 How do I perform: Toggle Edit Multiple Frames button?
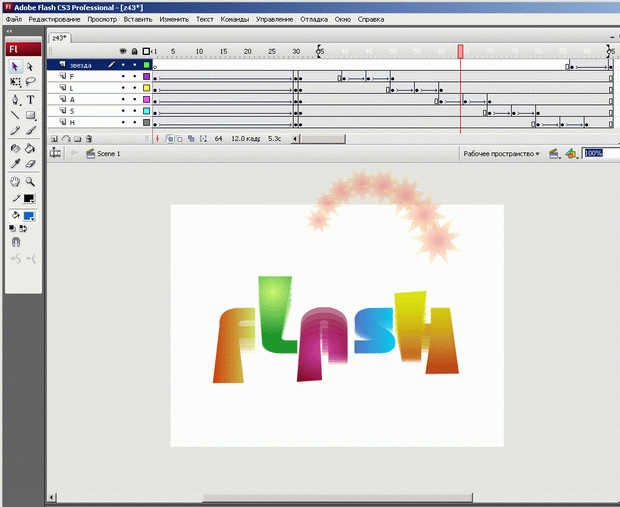[191, 139]
